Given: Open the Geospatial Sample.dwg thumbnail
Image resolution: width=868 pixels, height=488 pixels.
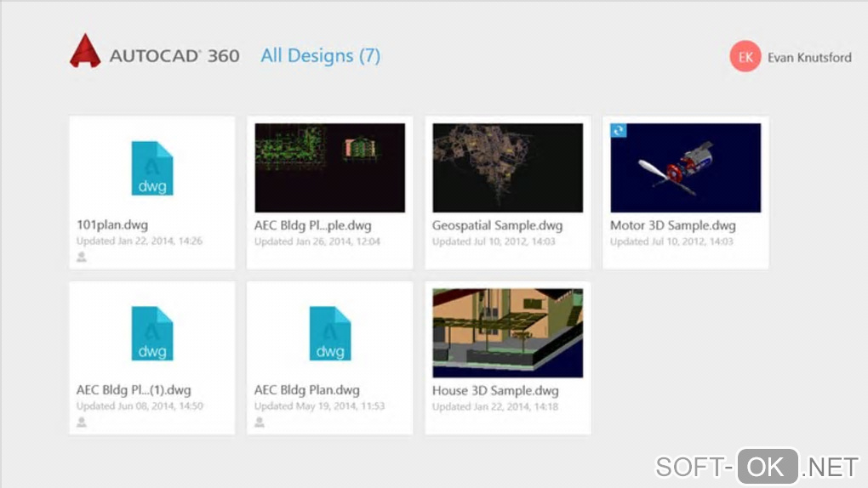Looking at the screenshot, I should point(508,167).
